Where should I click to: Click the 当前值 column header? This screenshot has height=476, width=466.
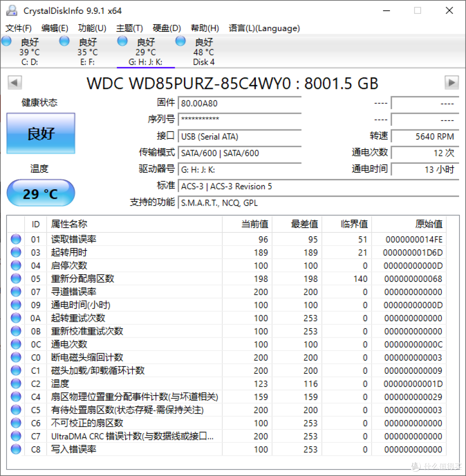247,224
